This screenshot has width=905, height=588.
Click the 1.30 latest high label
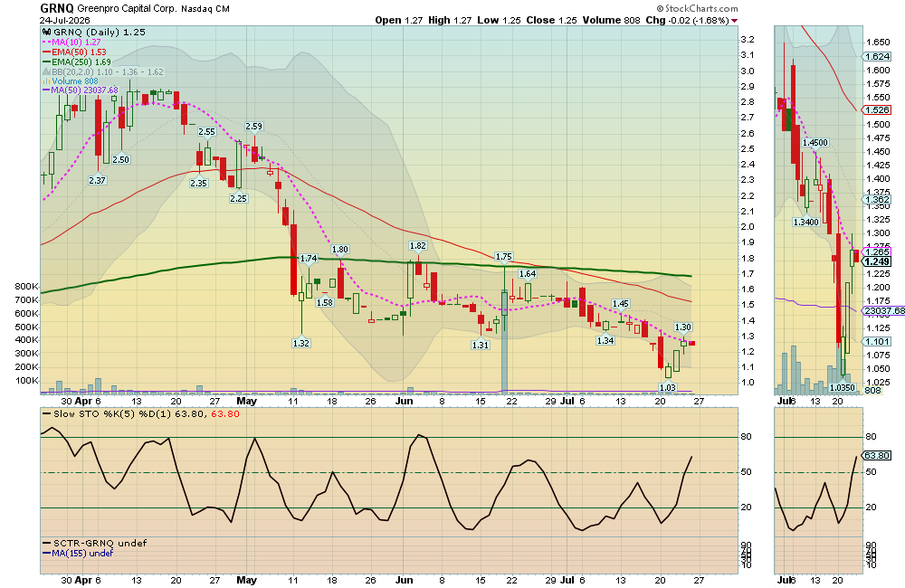[682, 327]
